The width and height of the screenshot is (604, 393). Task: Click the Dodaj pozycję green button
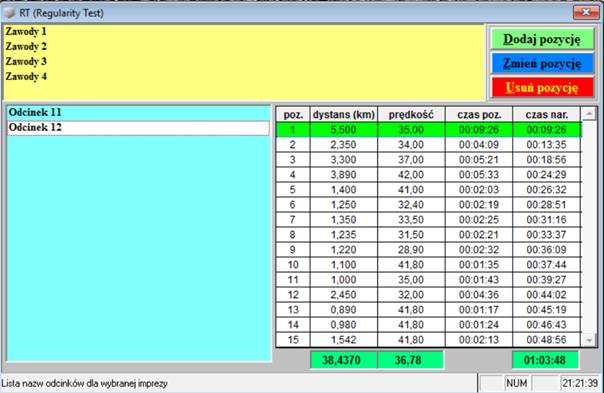pos(542,39)
